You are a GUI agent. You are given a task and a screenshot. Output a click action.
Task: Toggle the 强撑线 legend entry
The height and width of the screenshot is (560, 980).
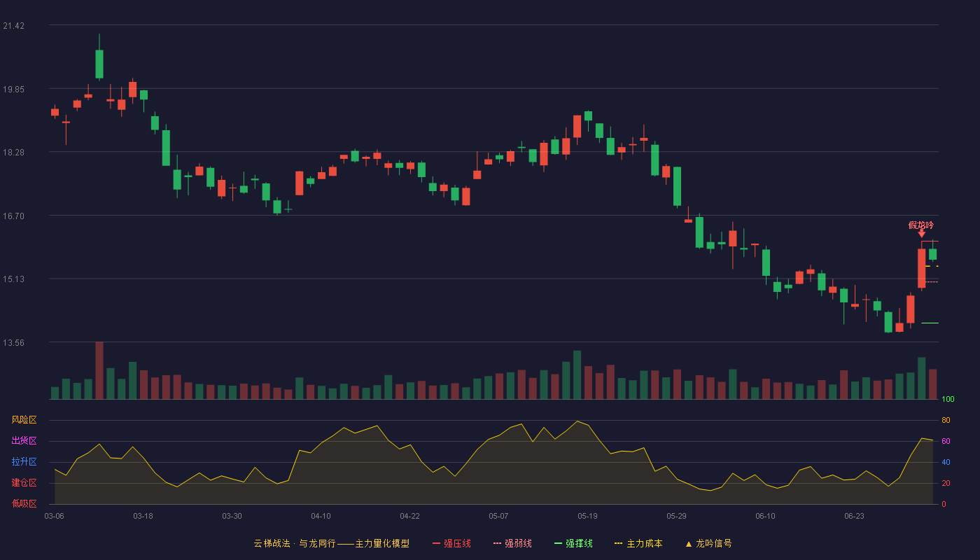click(x=573, y=543)
